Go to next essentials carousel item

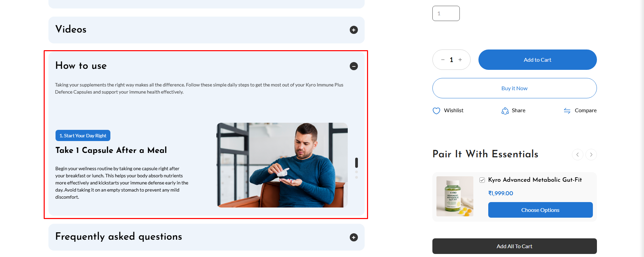pos(591,155)
